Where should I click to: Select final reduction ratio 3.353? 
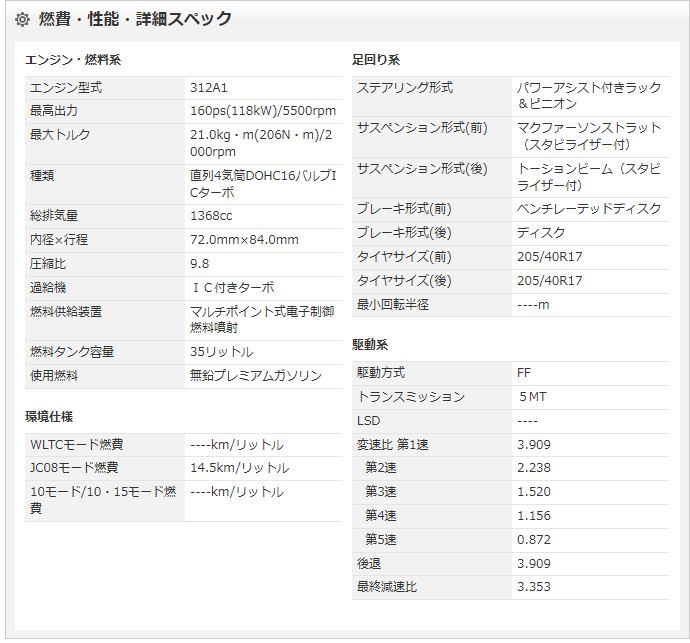coord(534,587)
